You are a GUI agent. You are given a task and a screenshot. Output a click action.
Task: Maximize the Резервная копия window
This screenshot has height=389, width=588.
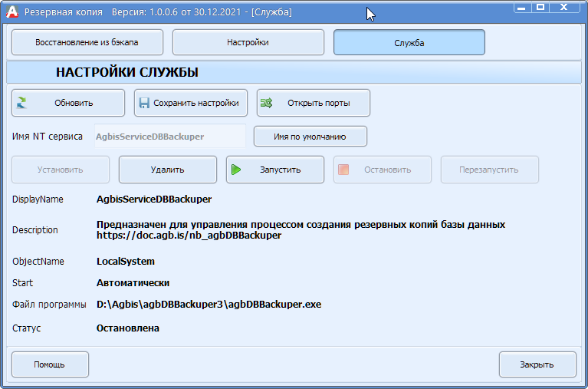(x=540, y=8)
